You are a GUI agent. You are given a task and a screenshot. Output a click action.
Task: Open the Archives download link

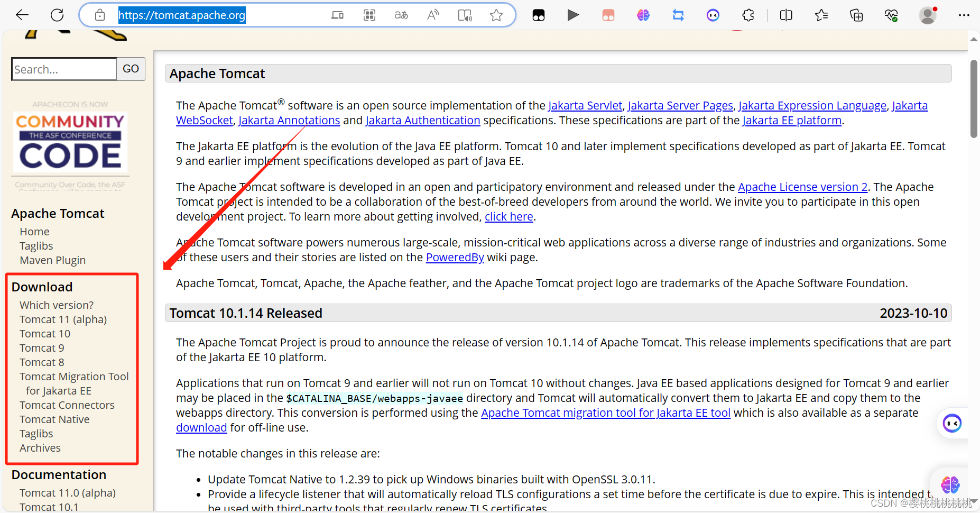click(40, 448)
